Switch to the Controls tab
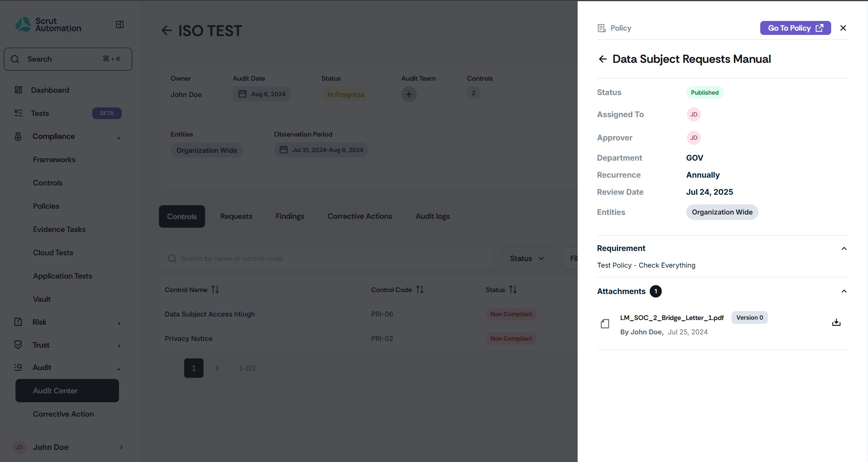Screen dimensions: 868x462 (182, 216)
